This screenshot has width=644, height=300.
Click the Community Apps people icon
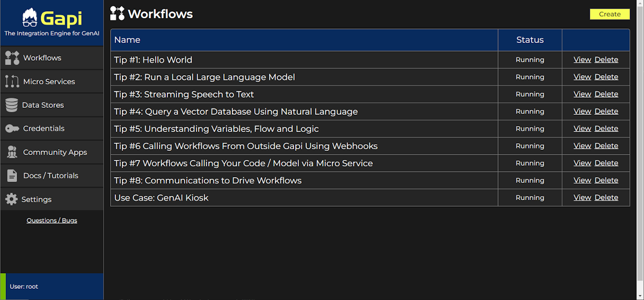[12, 152]
